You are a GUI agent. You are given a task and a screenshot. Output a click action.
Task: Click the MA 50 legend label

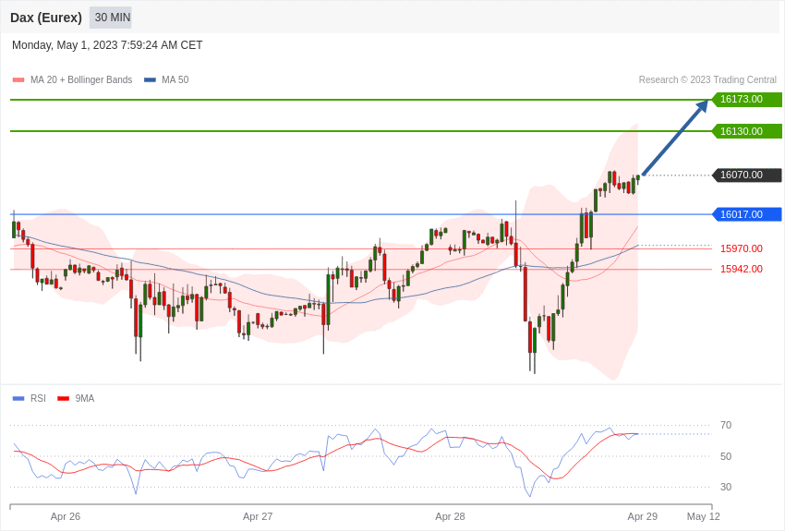(x=175, y=79)
